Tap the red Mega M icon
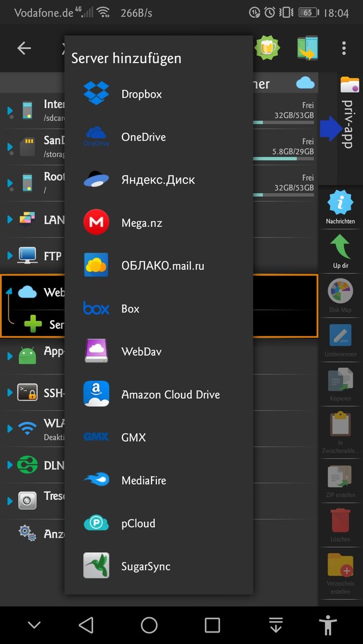The image size is (363, 644). click(x=96, y=222)
